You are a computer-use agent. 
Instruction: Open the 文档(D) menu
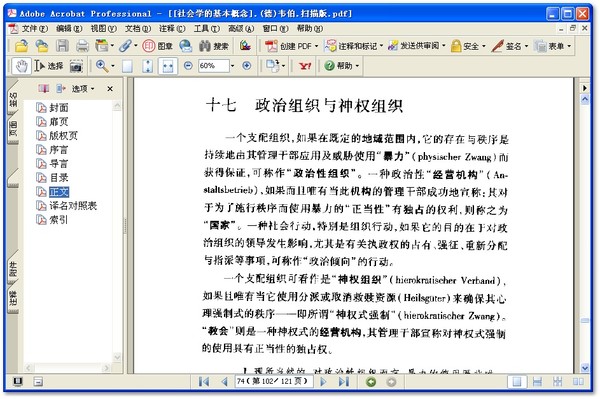coord(138,29)
